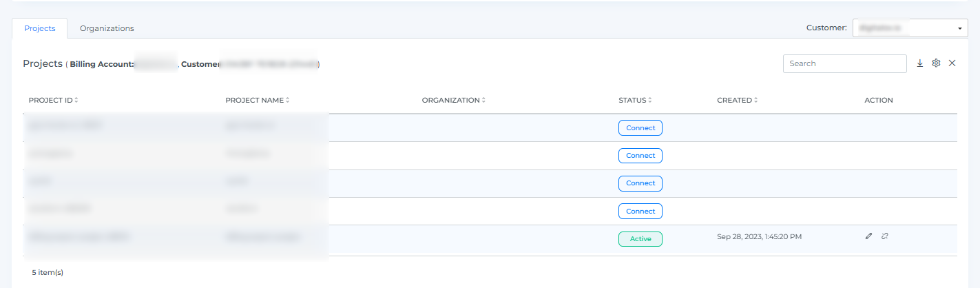Click Connect button in the fourth row
Image resolution: width=980 pixels, height=288 pixels.
(640, 211)
